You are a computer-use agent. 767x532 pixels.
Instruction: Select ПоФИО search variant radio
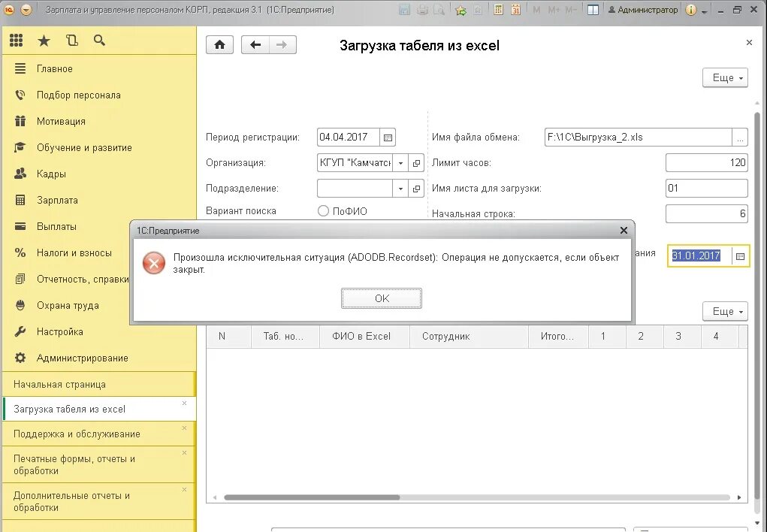(323, 211)
